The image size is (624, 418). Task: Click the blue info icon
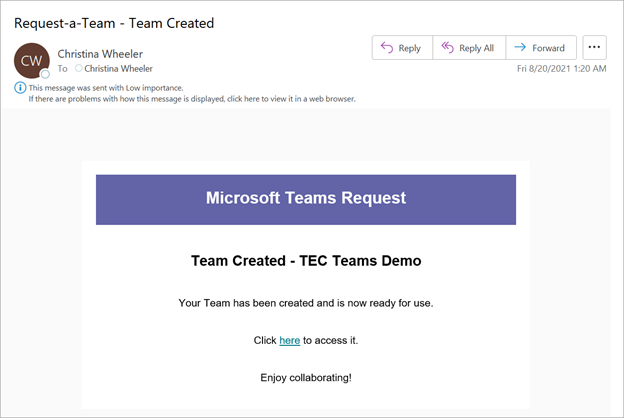click(20, 88)
